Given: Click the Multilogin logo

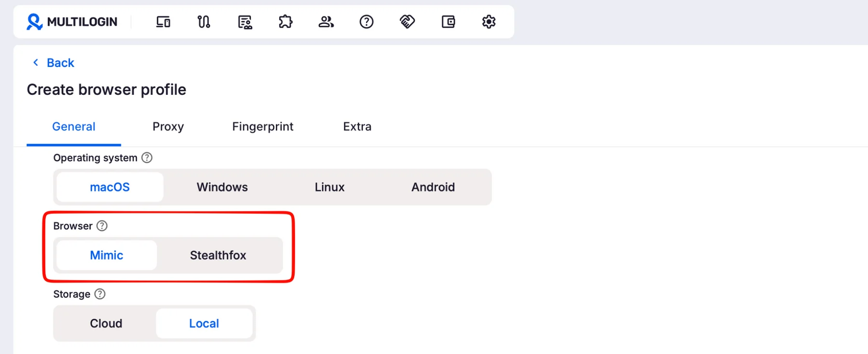Looking at the screenshot, I should 72,22.
